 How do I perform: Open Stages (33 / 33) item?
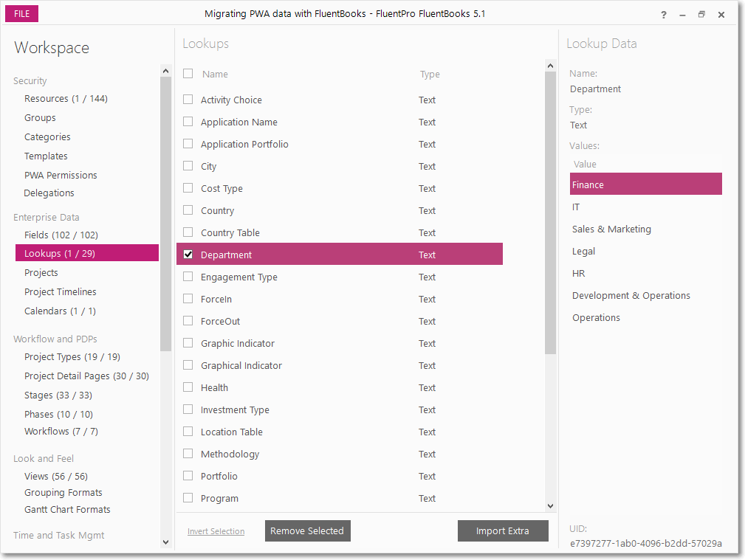coord(58,395)
